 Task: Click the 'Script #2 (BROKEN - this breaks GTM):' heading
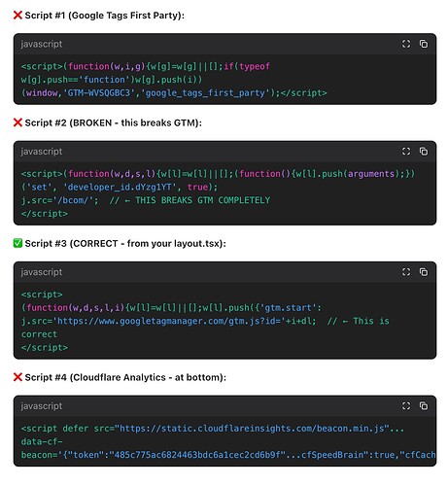113,122
